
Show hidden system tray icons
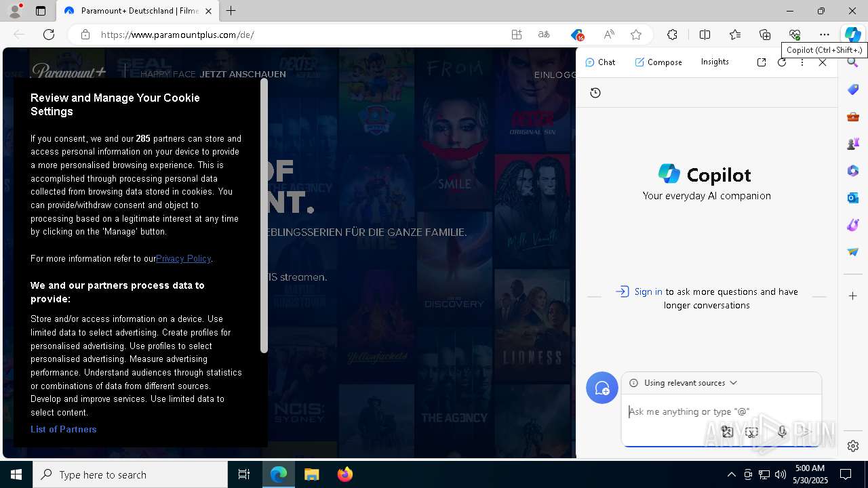coord(731,474)
